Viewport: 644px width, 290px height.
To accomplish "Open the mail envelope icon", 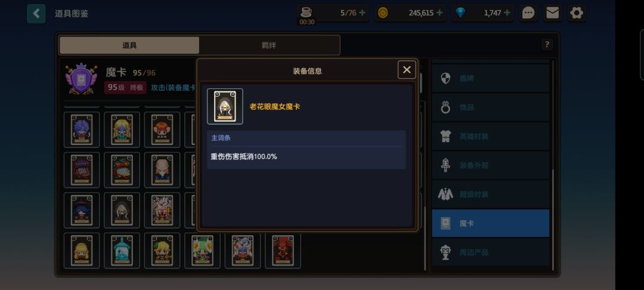I will coord(552,13).
